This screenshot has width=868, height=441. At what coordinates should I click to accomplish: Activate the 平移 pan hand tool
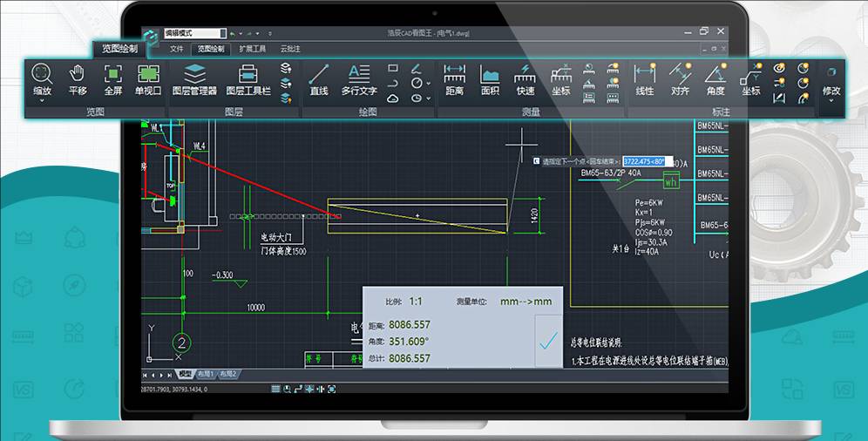[78, 79]
